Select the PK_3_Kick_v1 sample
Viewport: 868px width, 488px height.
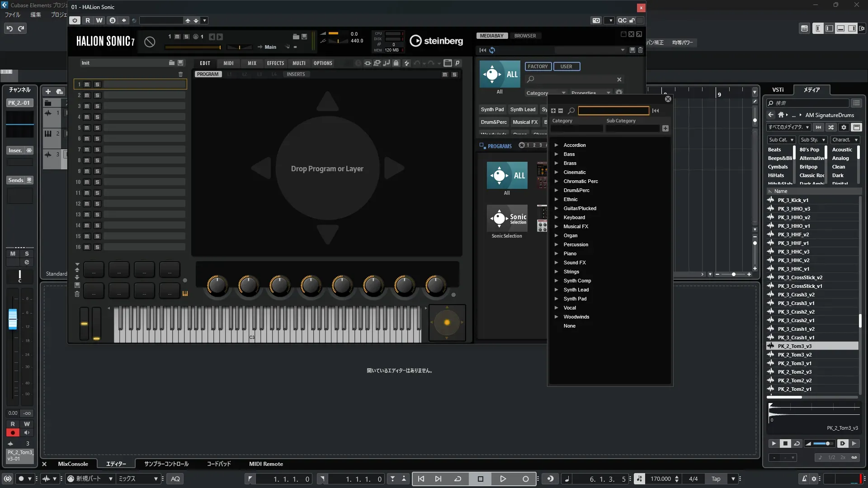pos(793,200)
